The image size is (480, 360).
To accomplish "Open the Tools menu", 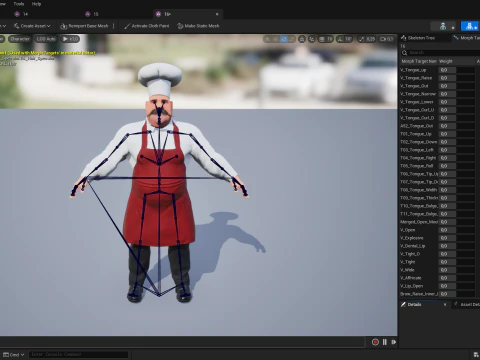I will [x=19, y=4].
